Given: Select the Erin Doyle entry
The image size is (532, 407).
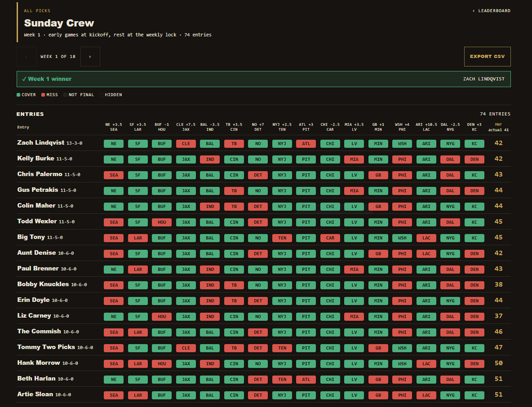Looking at the screenshot, I should 34,300.
